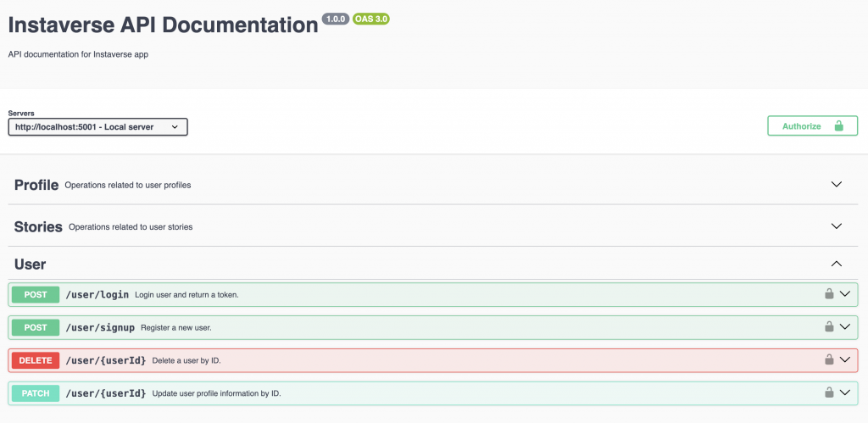Viewport: 868px width, 423px height.
Task: Click the 1.0.0 version badge
Action: tap(336, 19)
